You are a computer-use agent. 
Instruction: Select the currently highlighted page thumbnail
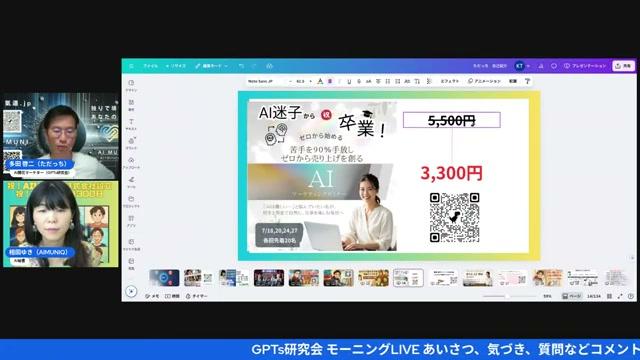click(408, 278)
